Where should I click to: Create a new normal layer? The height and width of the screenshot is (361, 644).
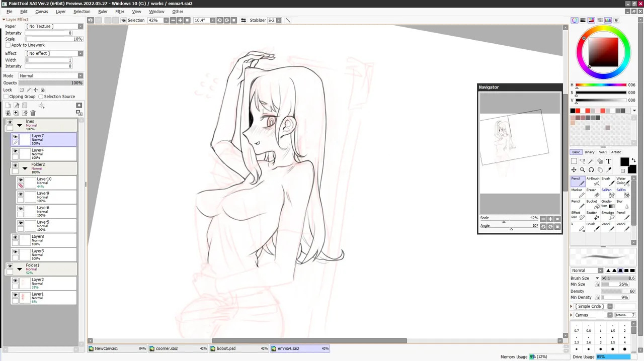click(x=8, y=106)
